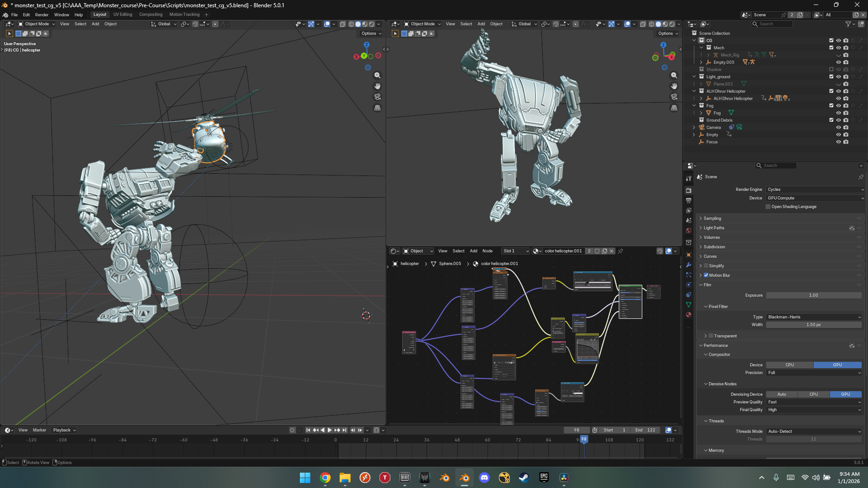
Task: Enable the Shadow collection checkbox
Action: (x=831, y=70)
